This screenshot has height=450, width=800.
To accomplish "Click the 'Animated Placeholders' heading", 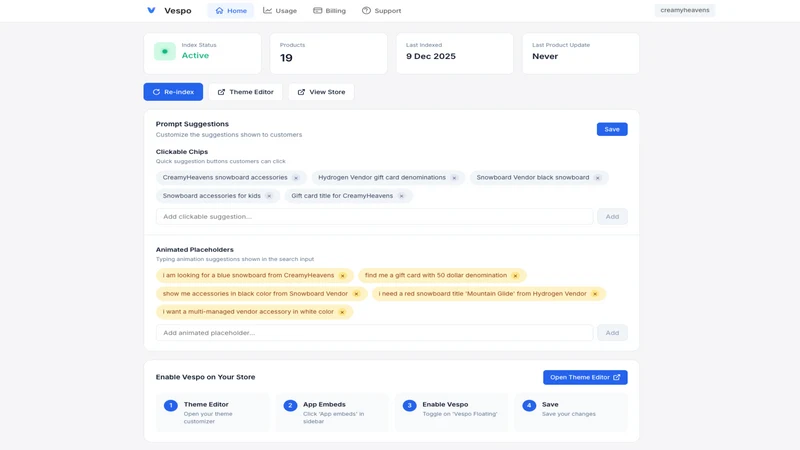I will [194, 249].
